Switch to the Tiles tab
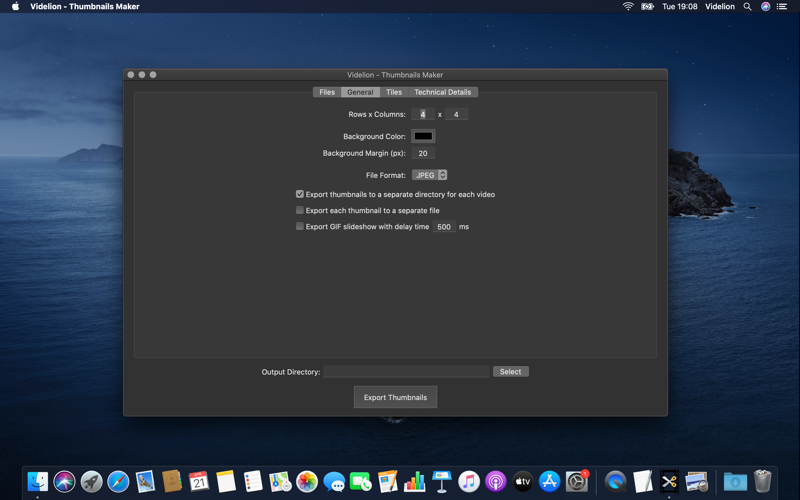 coord(394,92)
